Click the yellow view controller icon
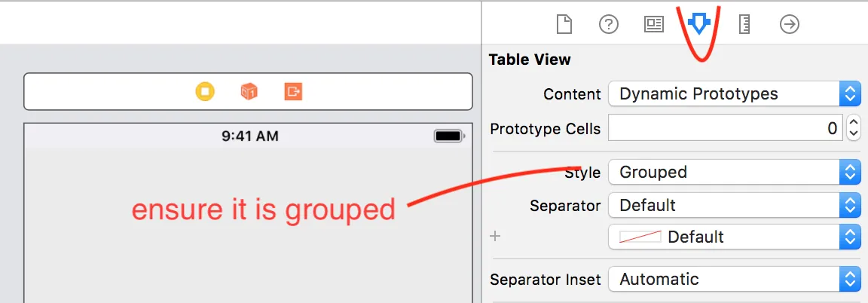 pyautogui.click(x=205, y=92)
